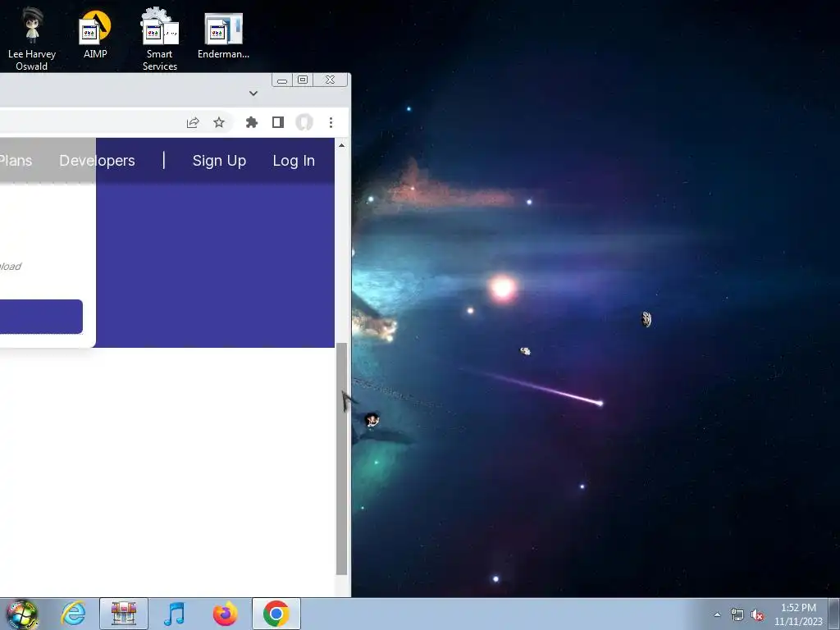This screenshot has height=630, width=840.
Task: Launch Internet Explorer from the taskbar
Action: [x=73, y=614]
